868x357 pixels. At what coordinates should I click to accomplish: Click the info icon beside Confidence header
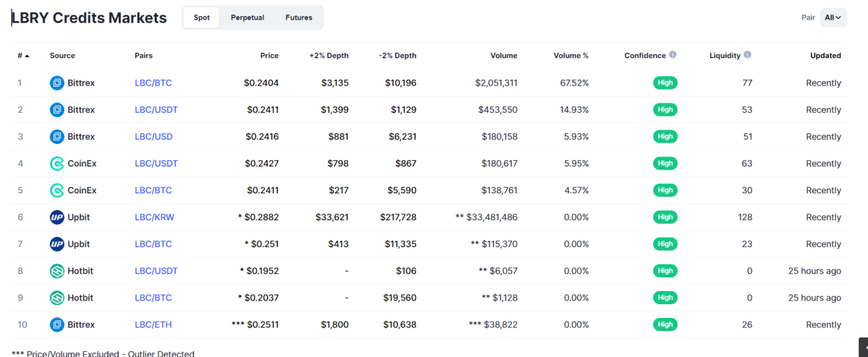coord(673,55)
